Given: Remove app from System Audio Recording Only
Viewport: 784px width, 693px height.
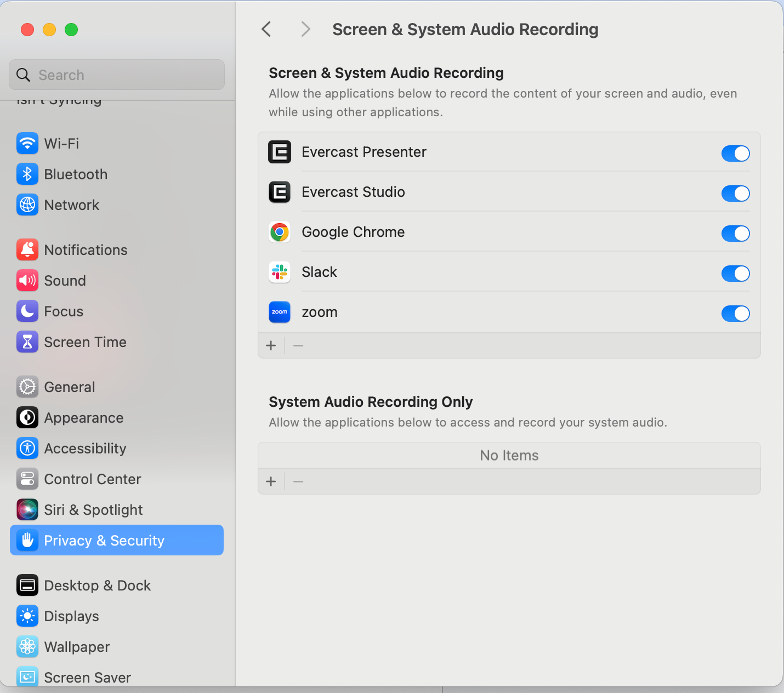Looking at the screenshot, I should click(x=298, y=481).
